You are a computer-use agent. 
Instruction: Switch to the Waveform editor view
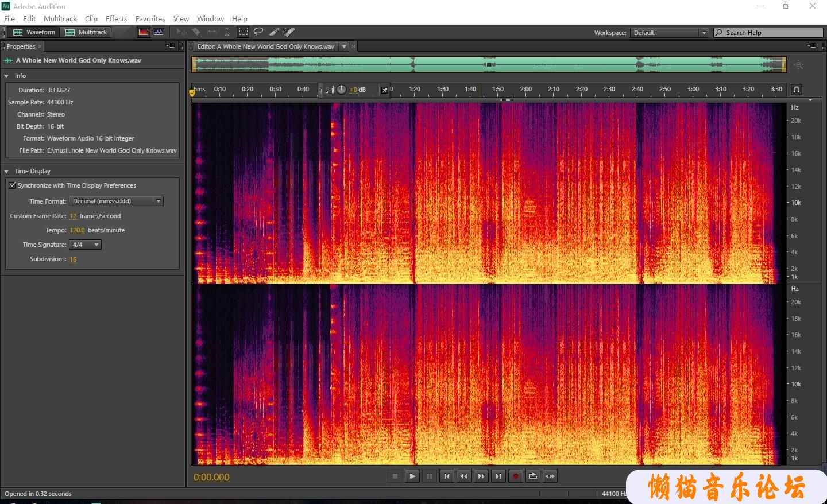point(34,32)
